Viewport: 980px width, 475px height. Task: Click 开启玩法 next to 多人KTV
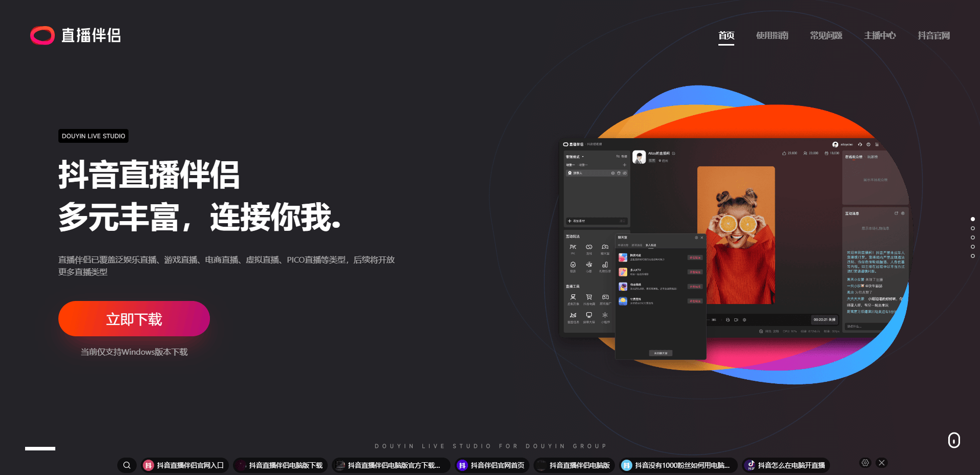coord(695,272)
